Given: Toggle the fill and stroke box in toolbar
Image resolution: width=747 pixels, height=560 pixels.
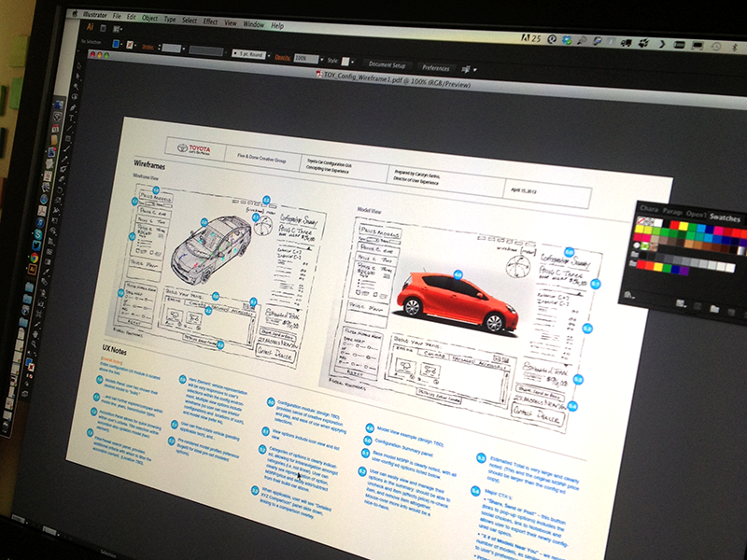Looking at the screenshot, I should point(30,365).
